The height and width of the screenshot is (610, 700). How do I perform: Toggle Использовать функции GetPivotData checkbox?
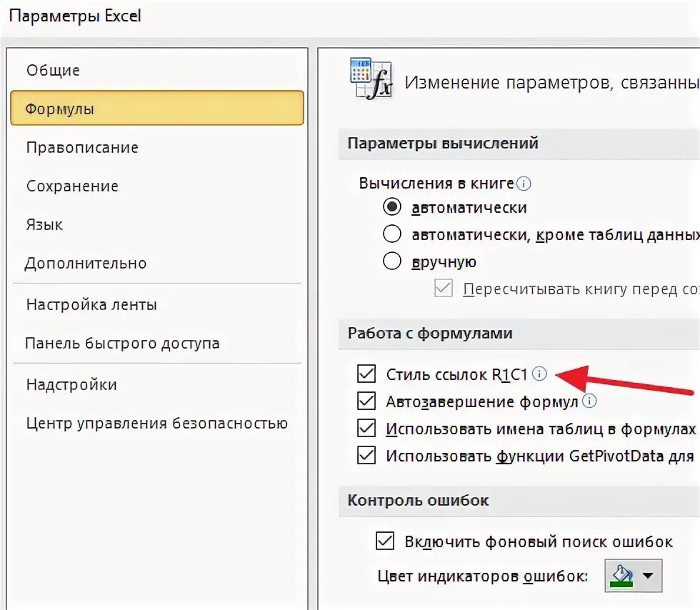tap(366, 456)
